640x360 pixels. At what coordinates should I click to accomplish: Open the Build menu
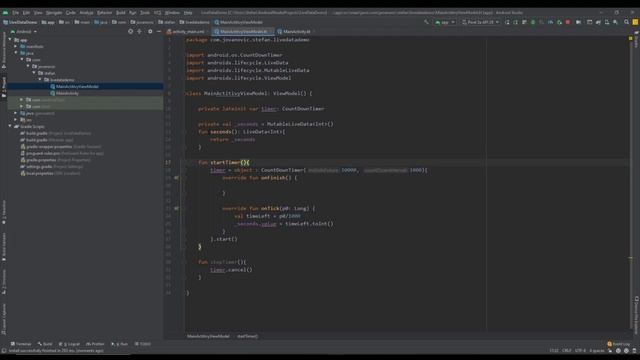click(121, 13)
